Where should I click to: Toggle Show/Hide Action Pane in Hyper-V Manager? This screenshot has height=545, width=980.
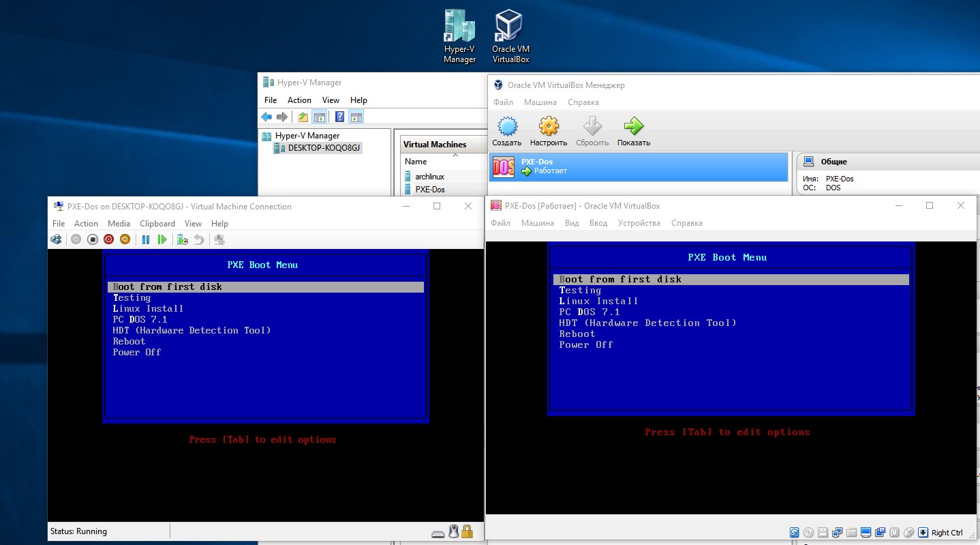[x=356, y=117]
